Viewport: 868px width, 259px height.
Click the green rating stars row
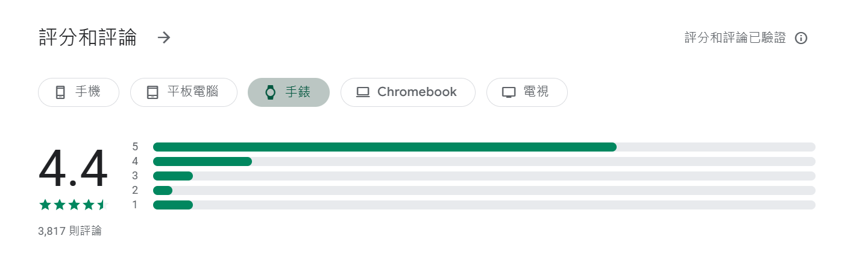(x=72, y=205)
